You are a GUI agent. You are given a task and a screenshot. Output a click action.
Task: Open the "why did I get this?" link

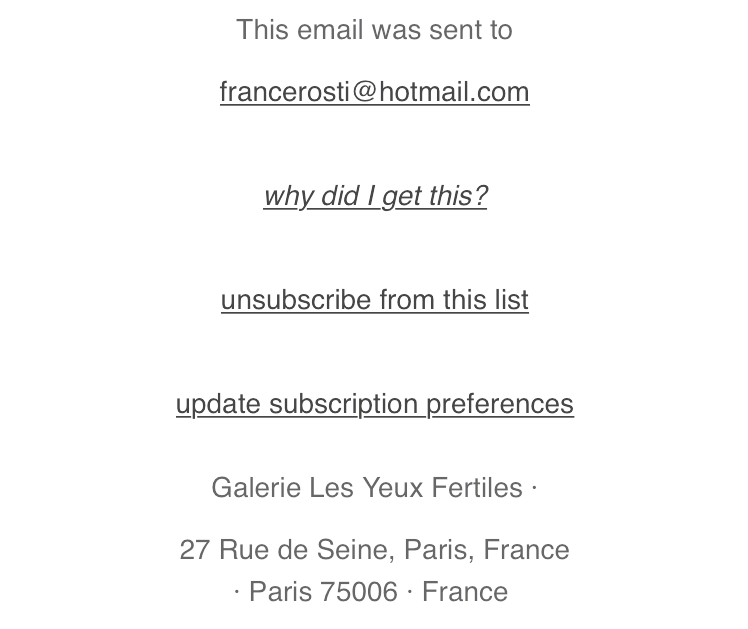(375, 196)
